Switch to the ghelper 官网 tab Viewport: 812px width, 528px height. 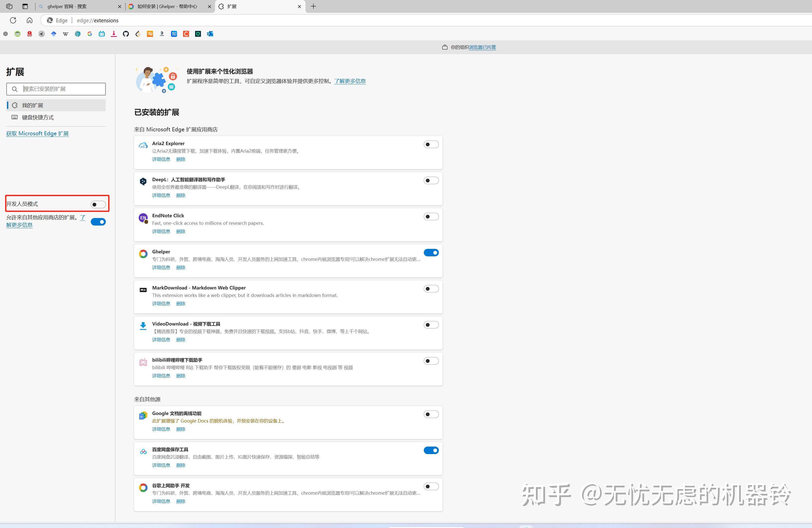(x=78, y=6)
